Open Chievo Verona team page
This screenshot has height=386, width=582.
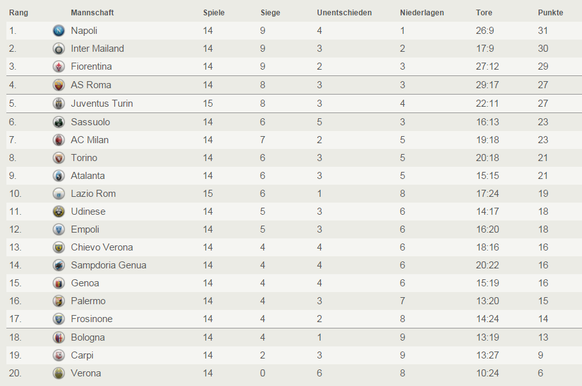coord(102,247)
